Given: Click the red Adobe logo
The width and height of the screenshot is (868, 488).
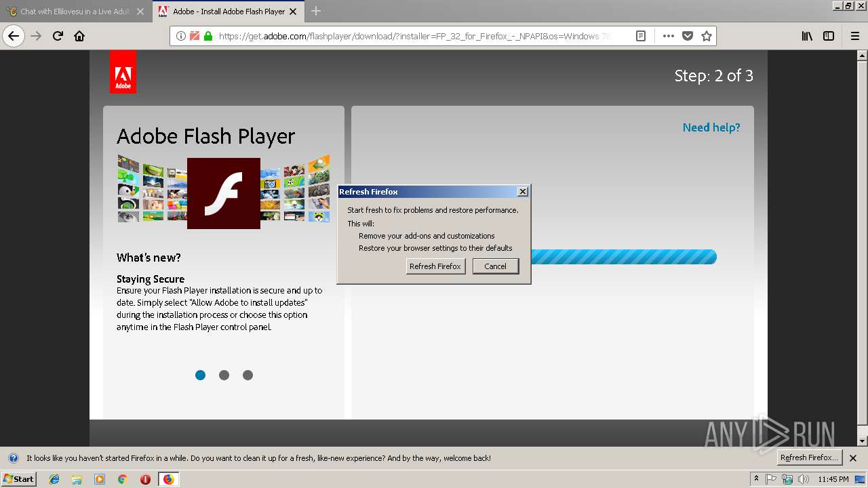Looking at the screenshot, I should point(123,71).
